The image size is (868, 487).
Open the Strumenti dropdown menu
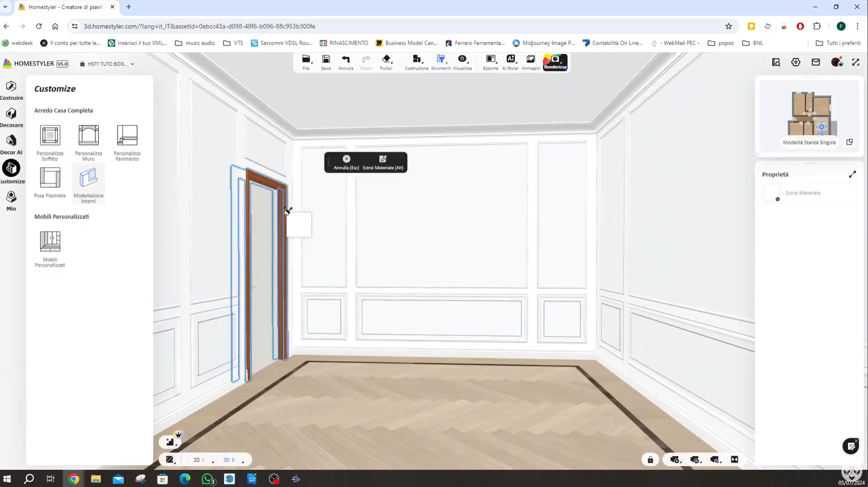click(441, 62)
